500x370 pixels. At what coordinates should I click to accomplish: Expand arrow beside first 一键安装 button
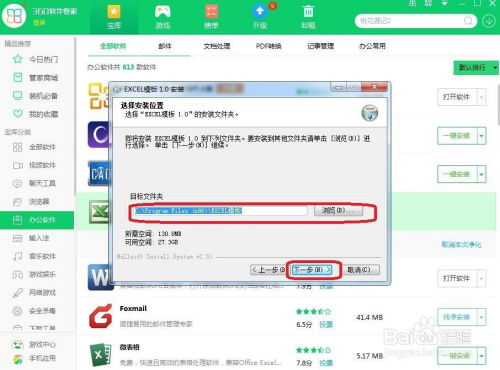[x=482, y=136]
